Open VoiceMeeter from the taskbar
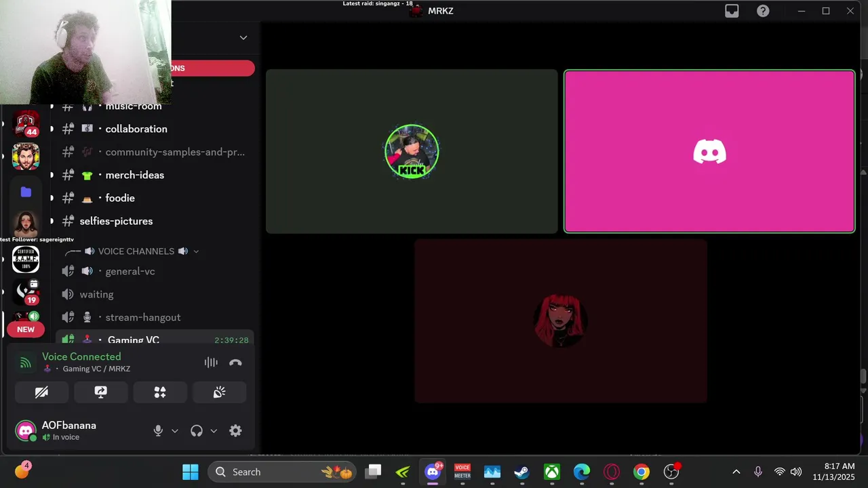Viewport: 868px width, 488px height. [x=462, y=472]
